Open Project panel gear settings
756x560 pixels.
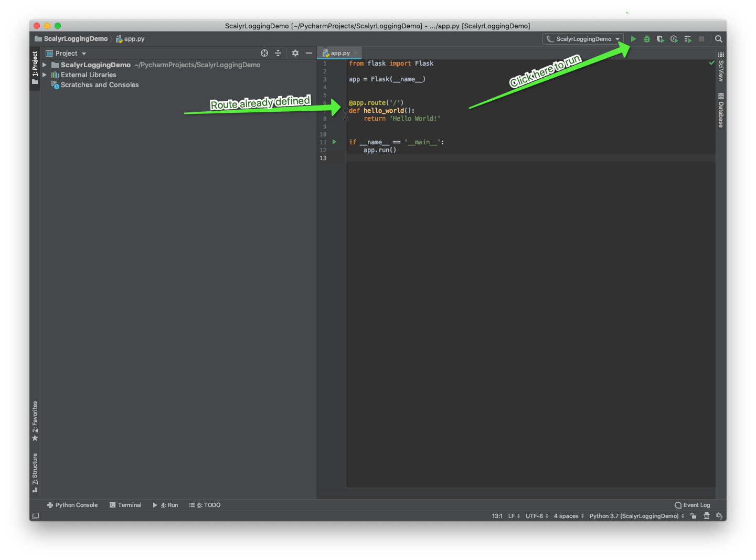coord(295,53)
